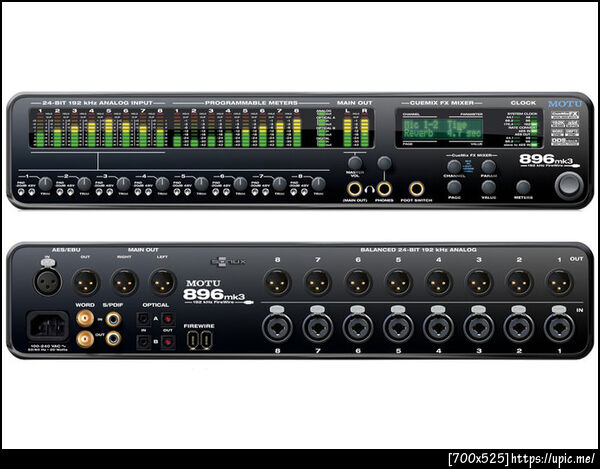The height and width of the screenshot is (469, 600).
Task: Click the green LCD showing Reverb time
Action: [x=442, y=129]
